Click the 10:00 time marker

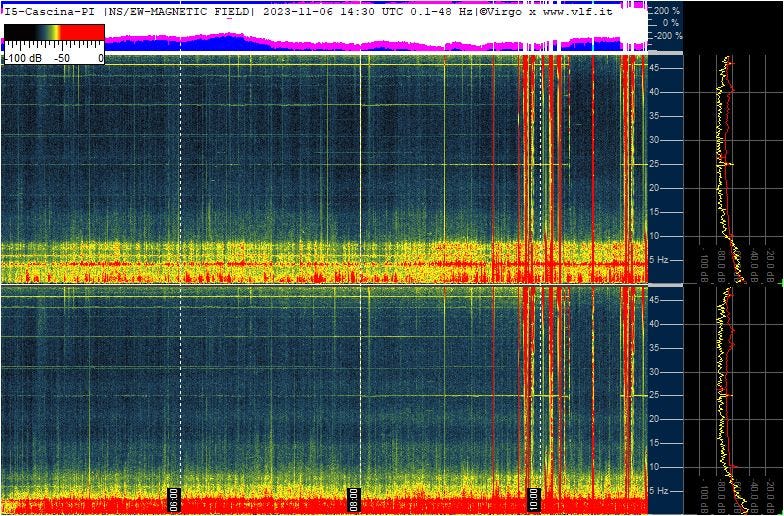534,500
